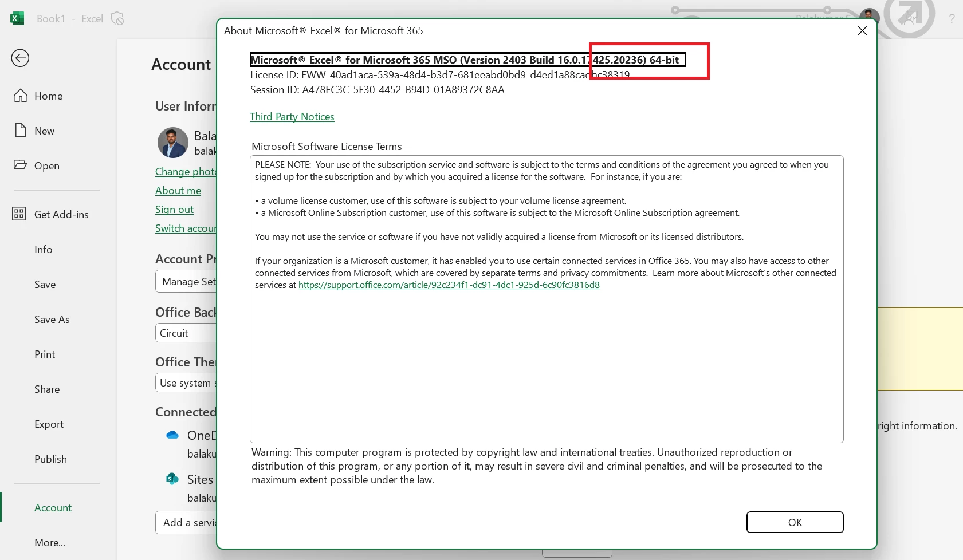Click the Get Add-ins grid icon

(19, 214)
